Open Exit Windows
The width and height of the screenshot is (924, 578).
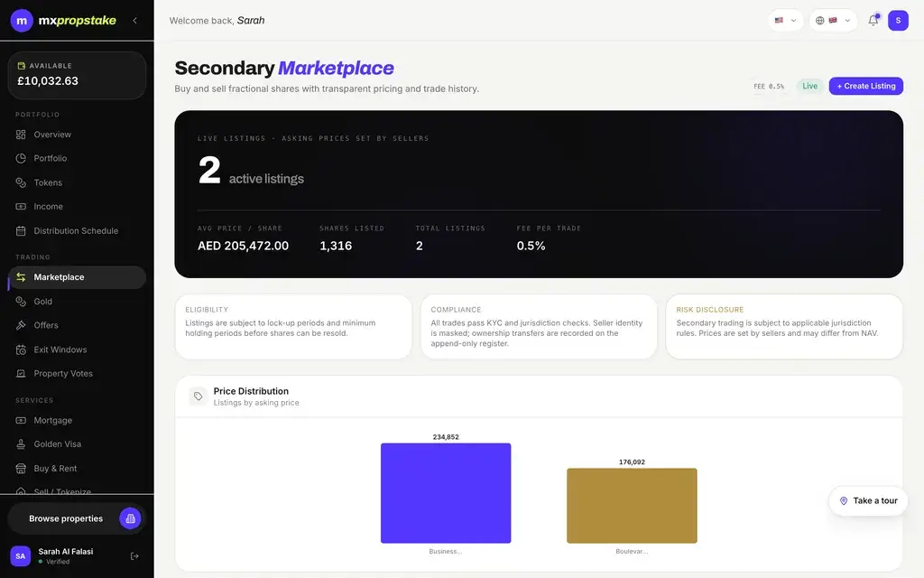click(77, 350)
